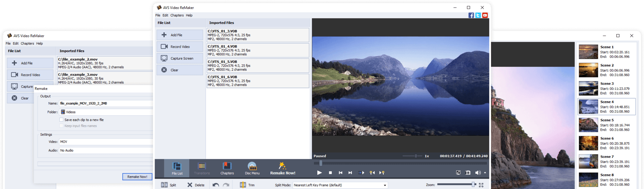The width and height of the screenshot is (644, 189).
Task: Enable Save each clip to a new file
Action: 61,120
